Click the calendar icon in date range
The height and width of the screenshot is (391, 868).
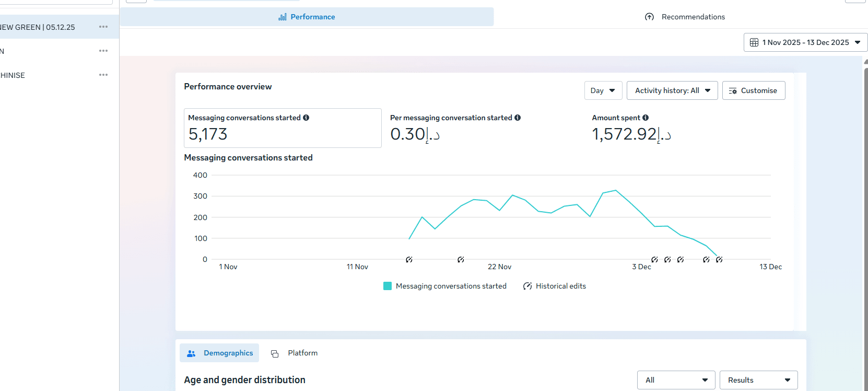click(754, 42)
